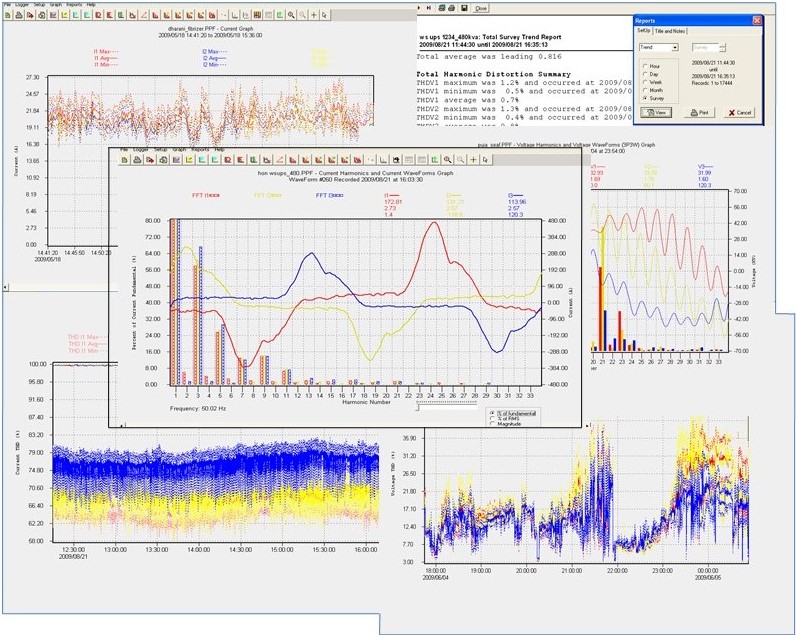Switch to the SetUp tab in Reports dialog
This screenshot has width=796, height=635.
[644, 31]
